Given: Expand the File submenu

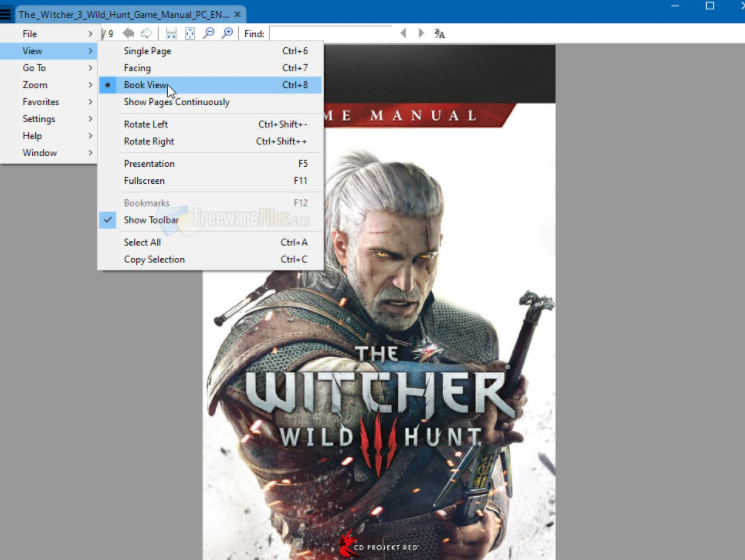Looking at the screenshot, I should [x=48, y=34].
